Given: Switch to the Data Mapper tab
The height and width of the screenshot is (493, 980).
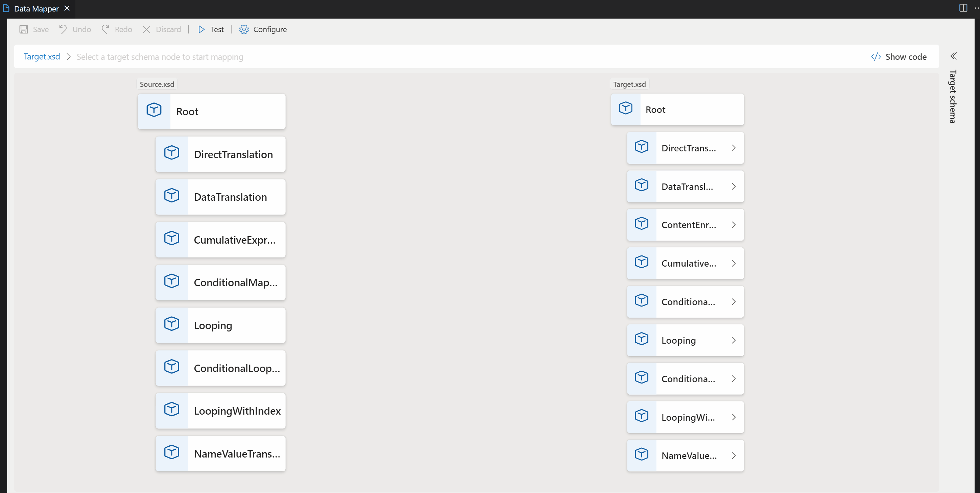Looking at the screenshot, I should tap(36, 8).
